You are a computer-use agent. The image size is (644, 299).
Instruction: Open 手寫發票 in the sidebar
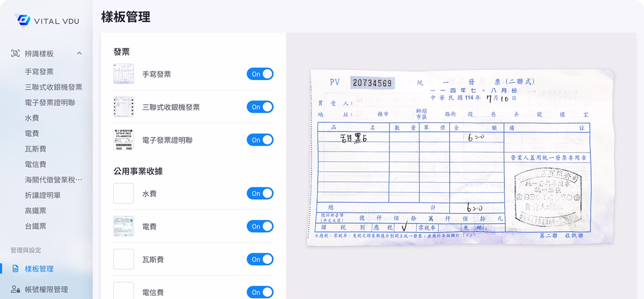coord(39,72)
